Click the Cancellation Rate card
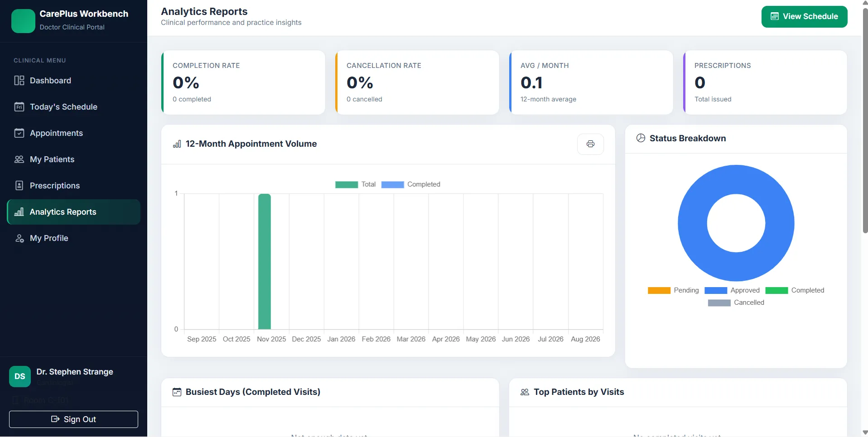This screenshot has width=868, height=437. tap(417, 82)
